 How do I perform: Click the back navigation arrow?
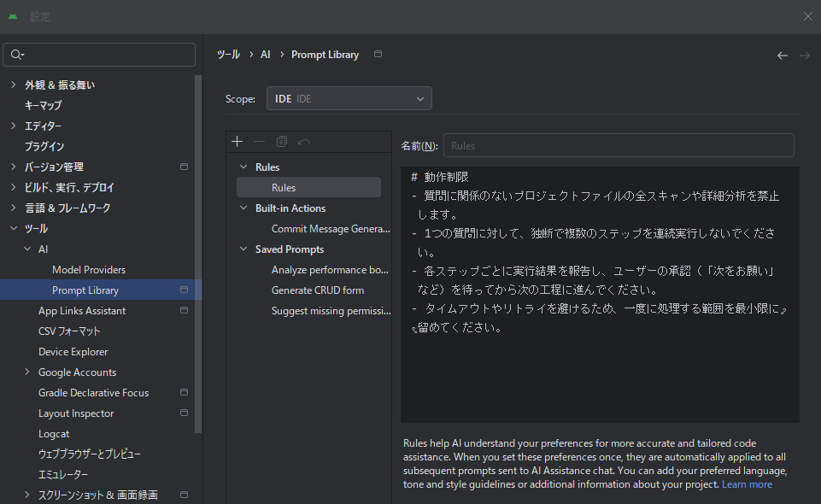click(x=782, y=56)
